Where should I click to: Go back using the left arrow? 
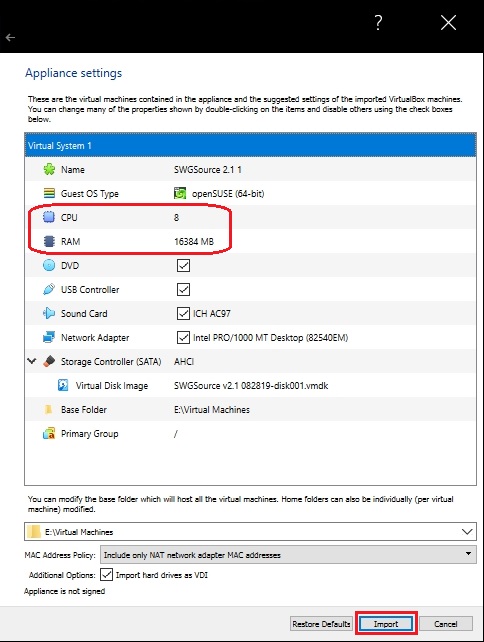11,38
